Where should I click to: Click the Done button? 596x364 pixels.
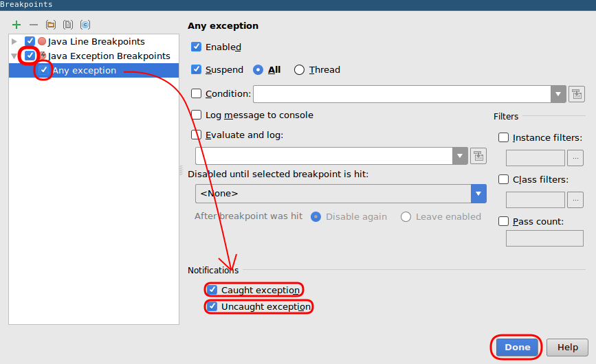(x=517, y=347)
